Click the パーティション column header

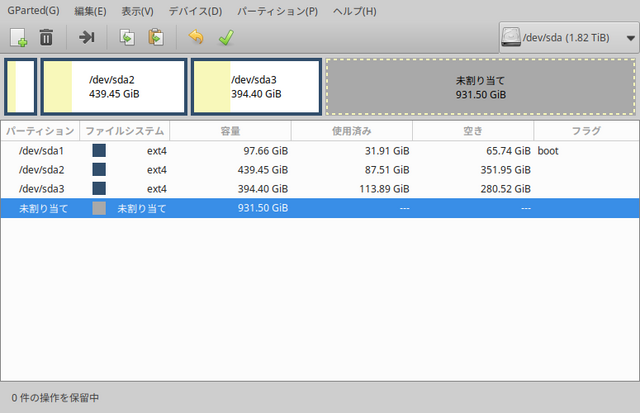click(40, 131)
